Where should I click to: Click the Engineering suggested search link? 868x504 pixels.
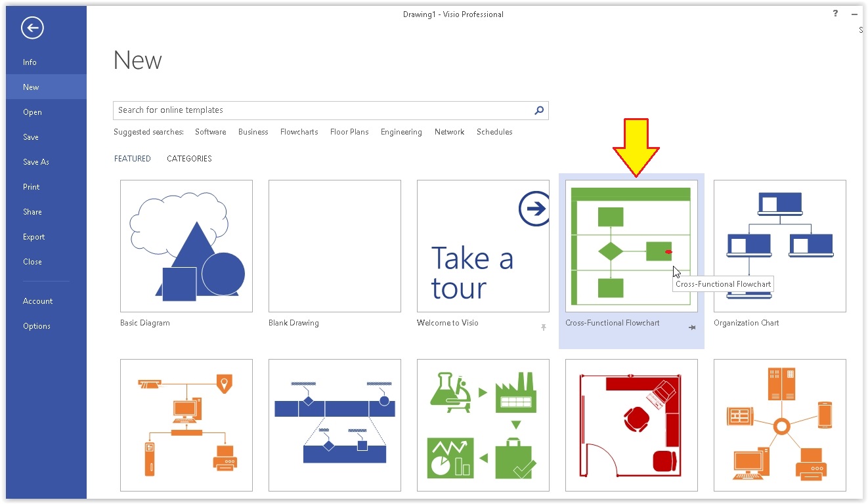pos(401,132)
